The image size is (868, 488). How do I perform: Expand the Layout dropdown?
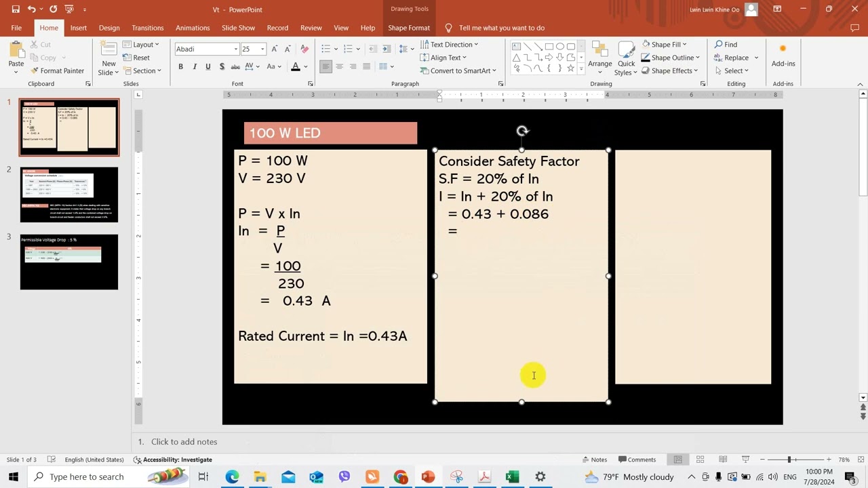tap(141, 45)
